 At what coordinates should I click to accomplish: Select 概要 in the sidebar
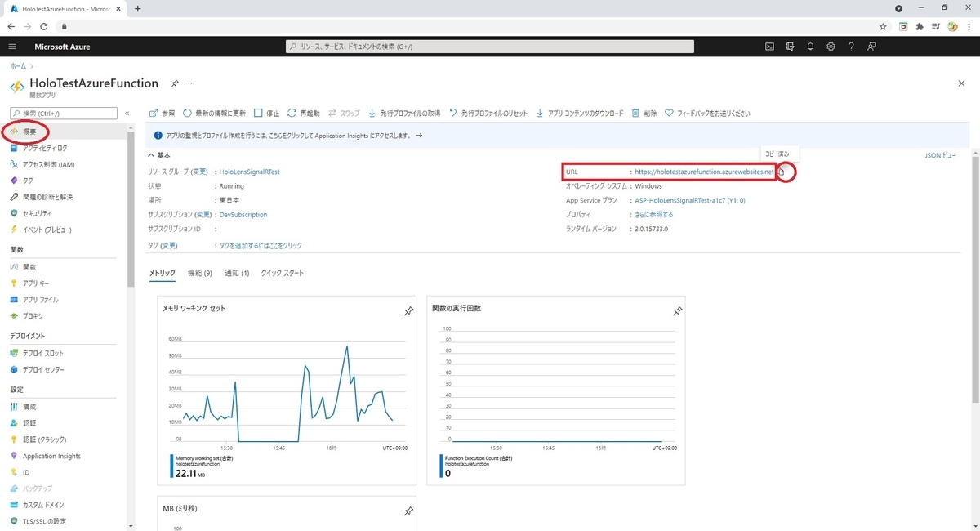[x=29, y=132]
